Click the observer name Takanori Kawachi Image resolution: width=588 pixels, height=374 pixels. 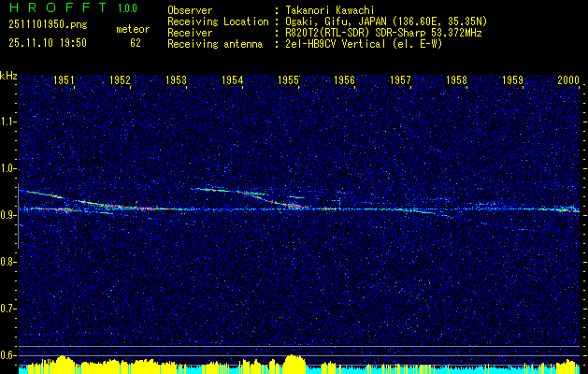click(x=330, y=10)
